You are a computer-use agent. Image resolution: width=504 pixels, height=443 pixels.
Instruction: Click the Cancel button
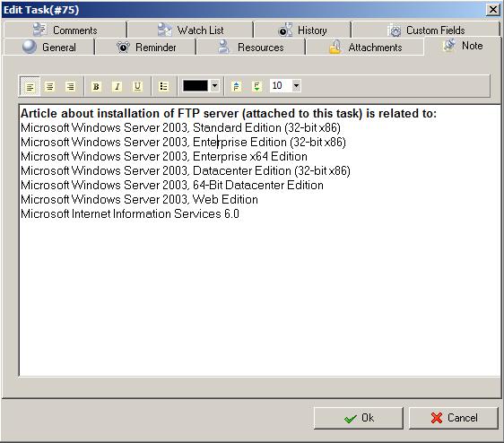[x=454, y=418]
